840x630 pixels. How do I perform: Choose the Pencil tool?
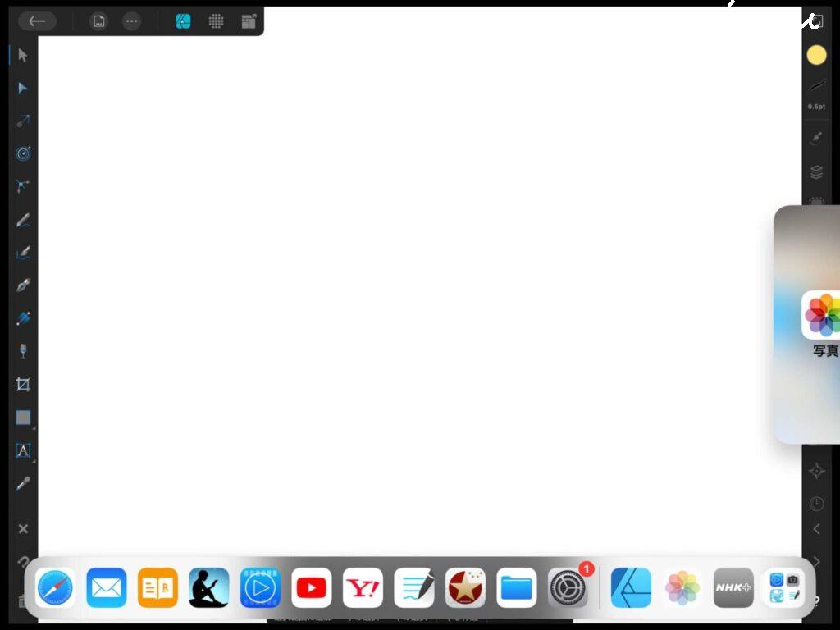click(23, 220)
